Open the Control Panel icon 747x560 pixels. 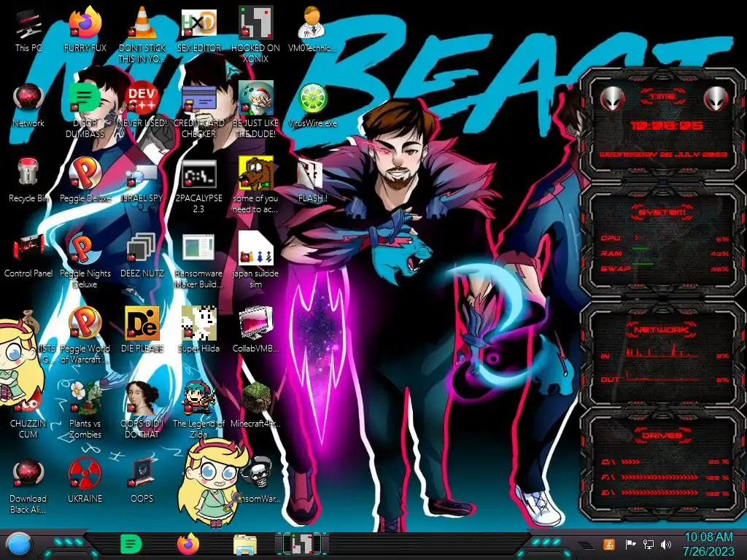(28, 256)
